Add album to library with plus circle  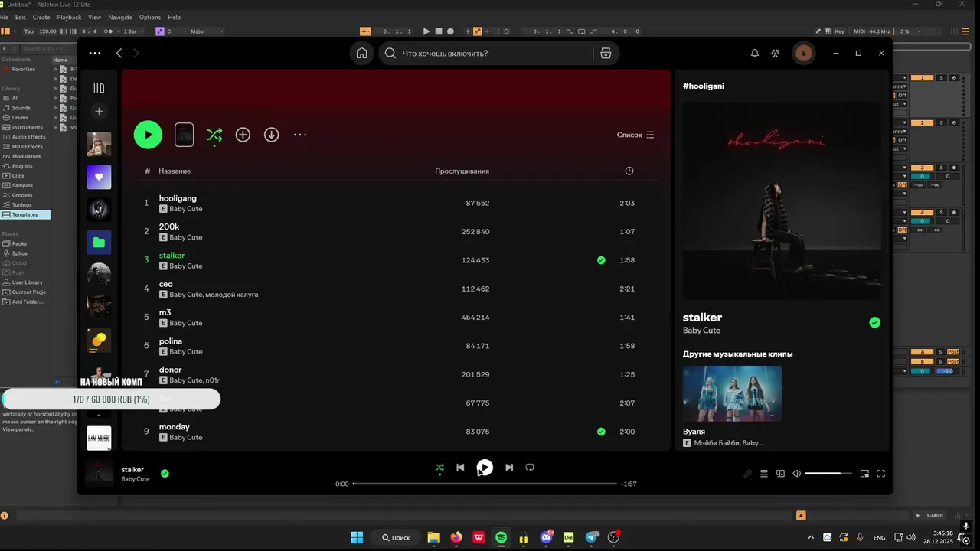(x=243, y=135)
